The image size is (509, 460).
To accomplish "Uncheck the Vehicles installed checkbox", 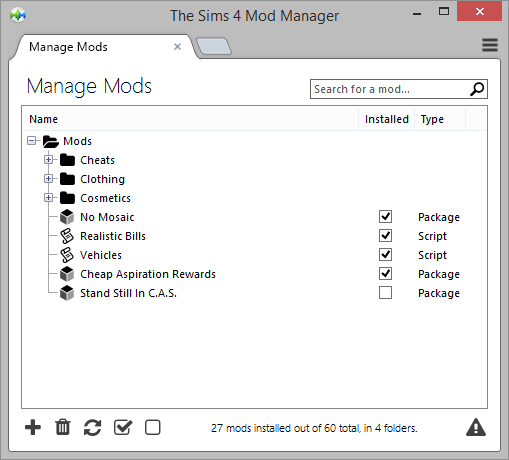I will pyautogui.click(x=385, y=255).
